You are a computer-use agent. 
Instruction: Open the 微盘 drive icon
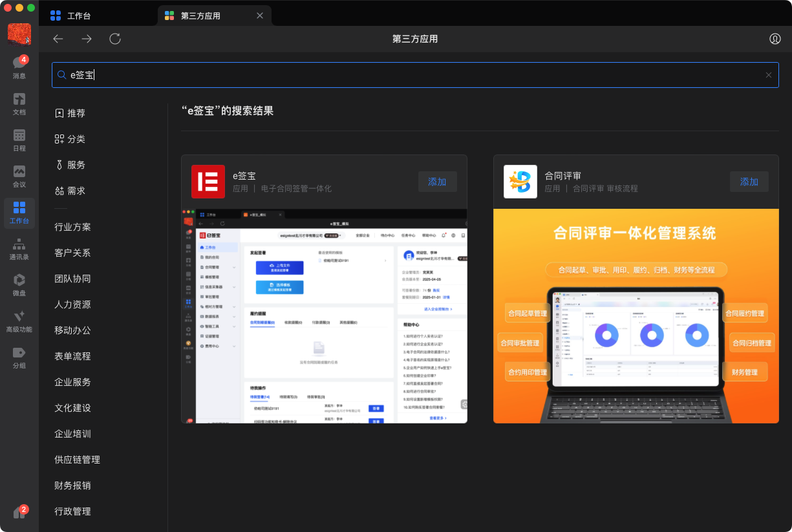tap(19, 284)
